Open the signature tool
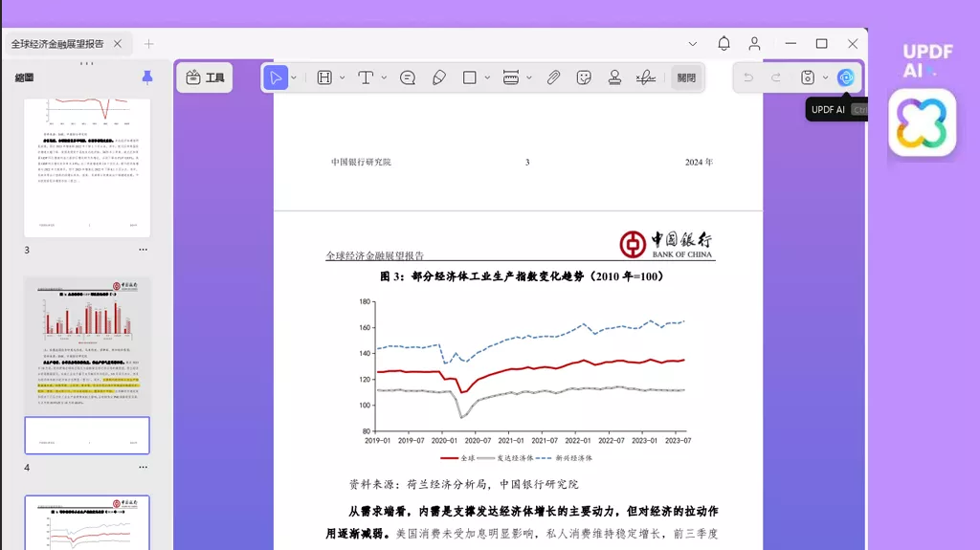Screen dimensions: 980x550 coord(646,77)
